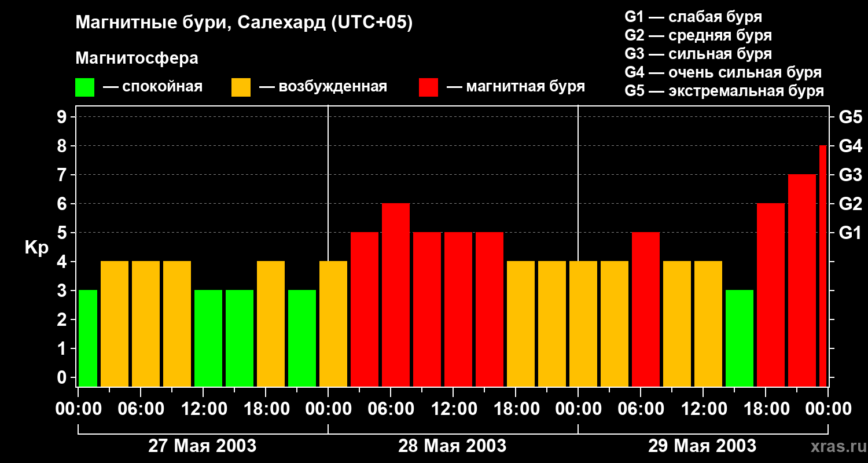868x463 pixels.
Task: Click the 'G2' label on the right axis
Action: (x=850, y=204)
